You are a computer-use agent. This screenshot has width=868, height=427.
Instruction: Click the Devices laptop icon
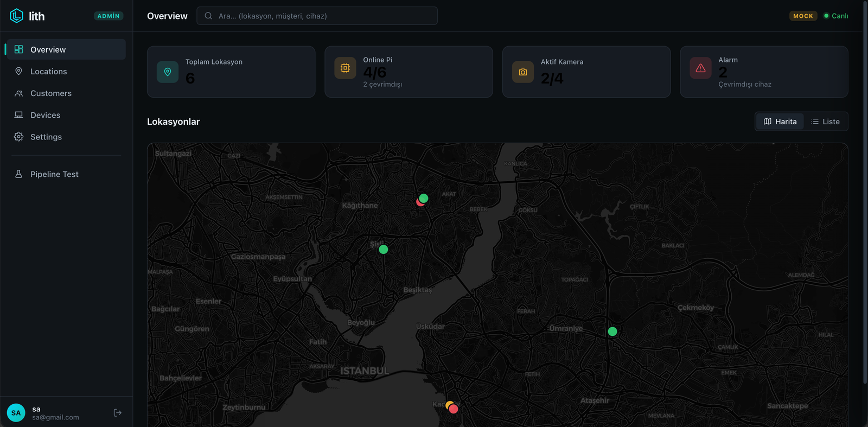pos(18,115)
